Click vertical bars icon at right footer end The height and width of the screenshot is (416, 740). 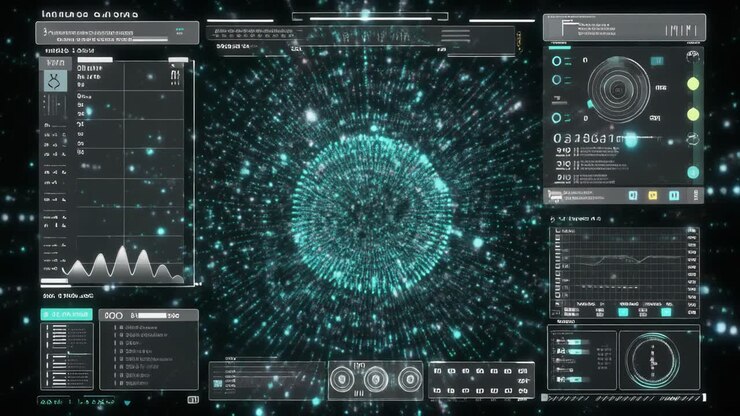[x=696, y=195]
